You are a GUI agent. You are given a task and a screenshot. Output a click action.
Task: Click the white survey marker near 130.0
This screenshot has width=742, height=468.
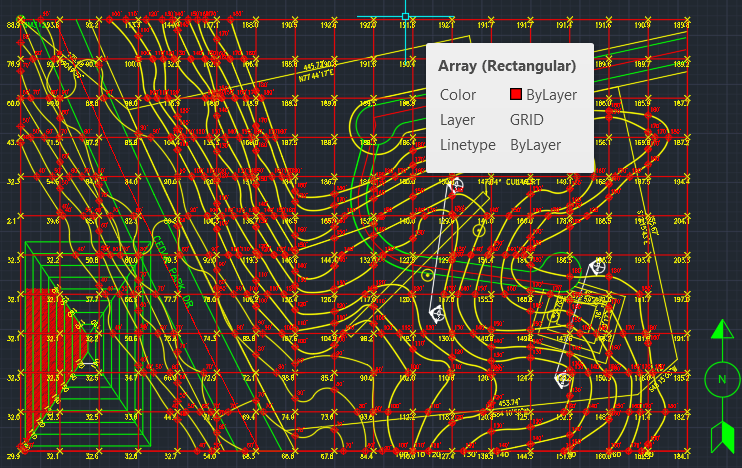[437, 313]
